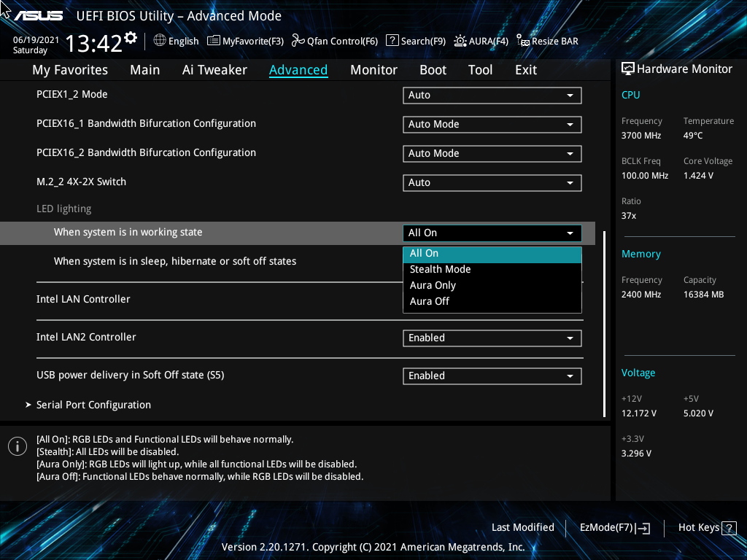Open the Search(F9) function
The height and width of the screenshot is (560, 747).
point(416,41)
